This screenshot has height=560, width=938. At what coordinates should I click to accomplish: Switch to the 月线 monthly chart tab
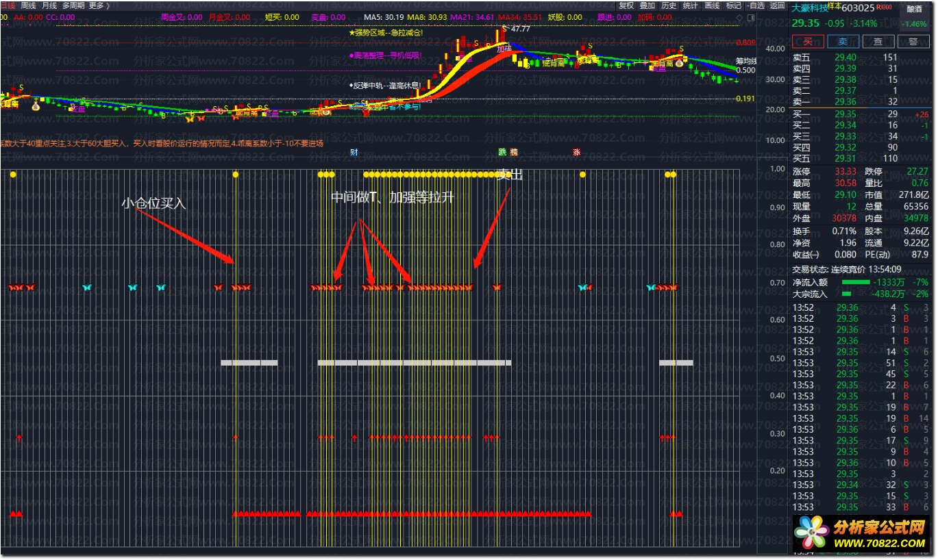49,5
